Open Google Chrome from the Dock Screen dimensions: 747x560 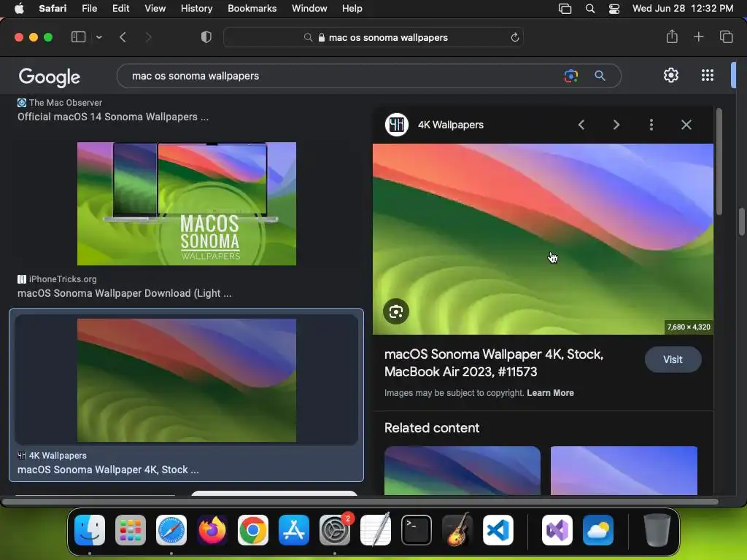coord(253,530)
